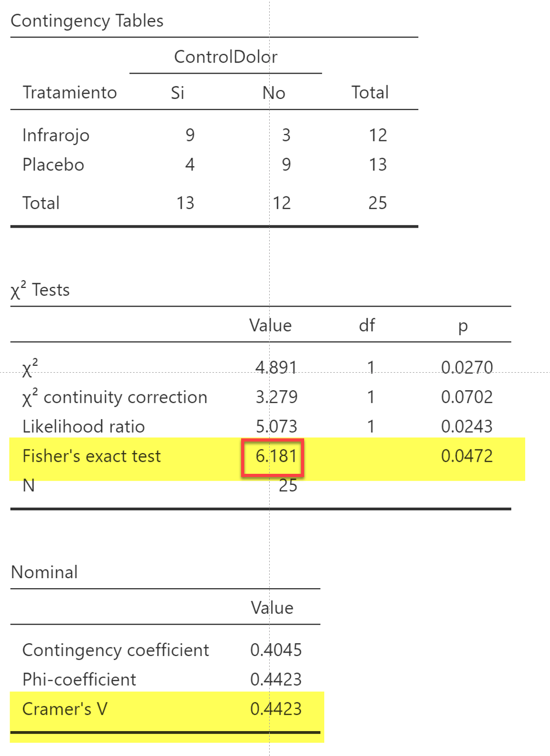The image size is (550, 756).
Task: Select the highlighted Fisher's exact test label
Action: point(91,456)
